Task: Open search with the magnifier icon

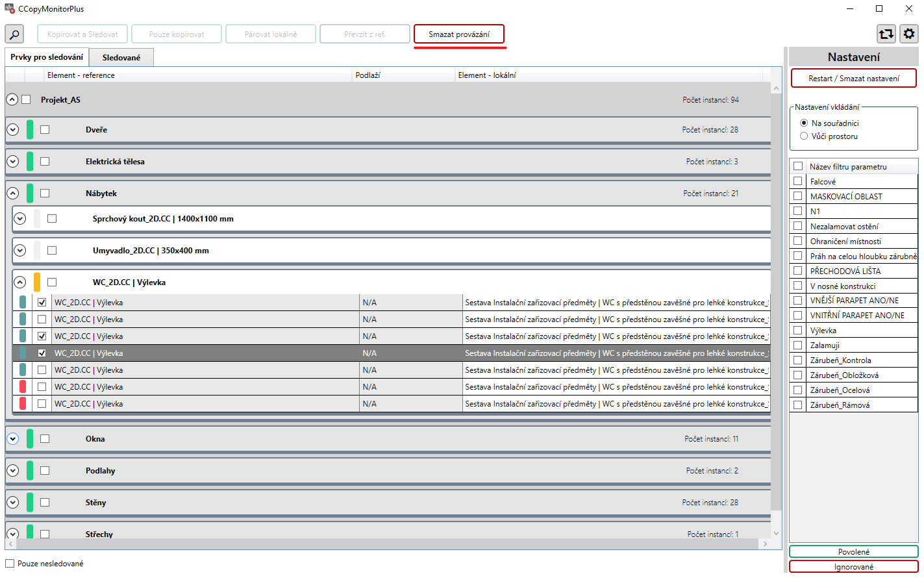Action: [14, 34]
